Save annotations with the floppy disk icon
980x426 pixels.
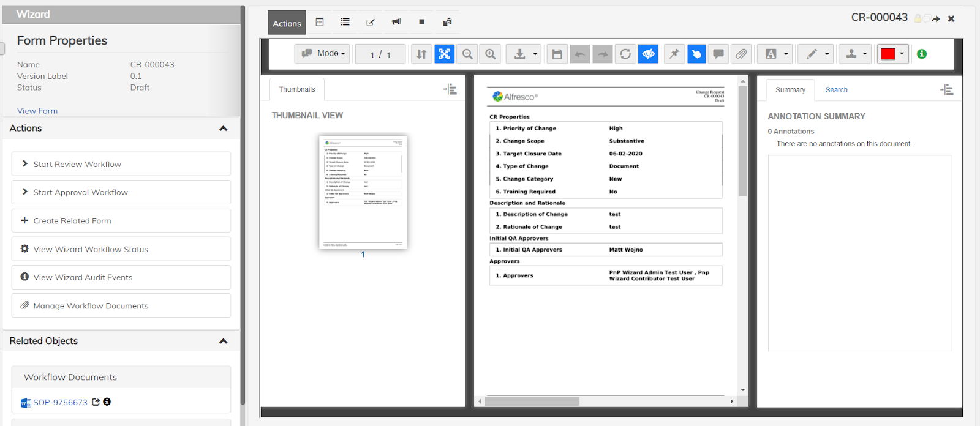click(557, 54)
